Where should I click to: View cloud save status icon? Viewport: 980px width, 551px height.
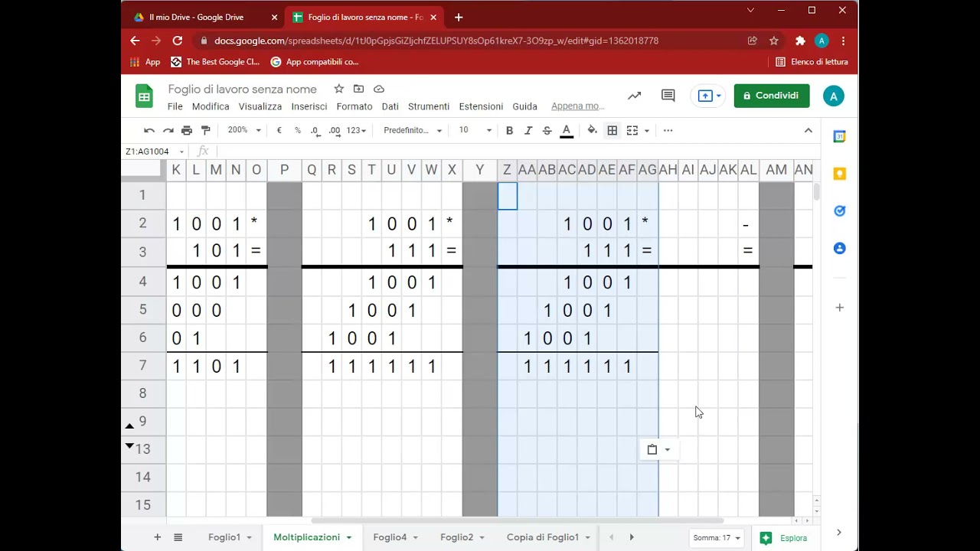378,89
